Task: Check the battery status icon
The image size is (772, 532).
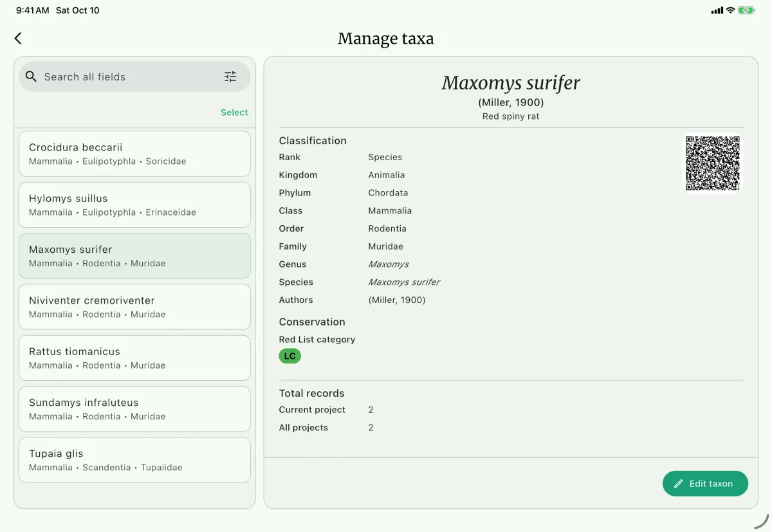Action: click(x=746, y=10)
